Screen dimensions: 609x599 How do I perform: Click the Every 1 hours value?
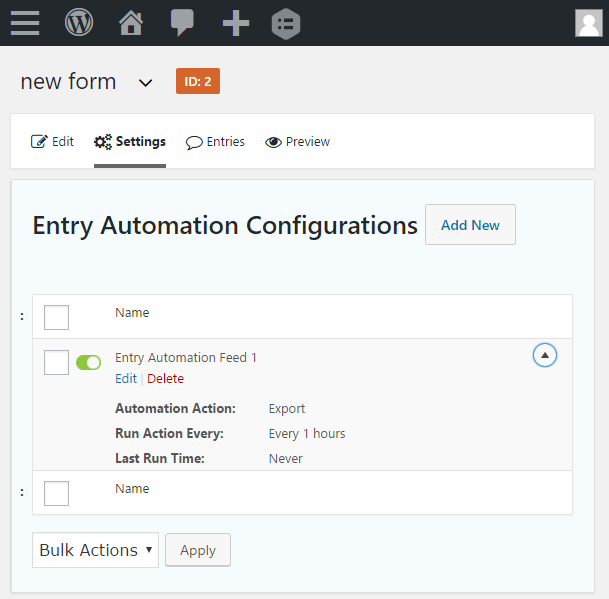coord(307,434)
